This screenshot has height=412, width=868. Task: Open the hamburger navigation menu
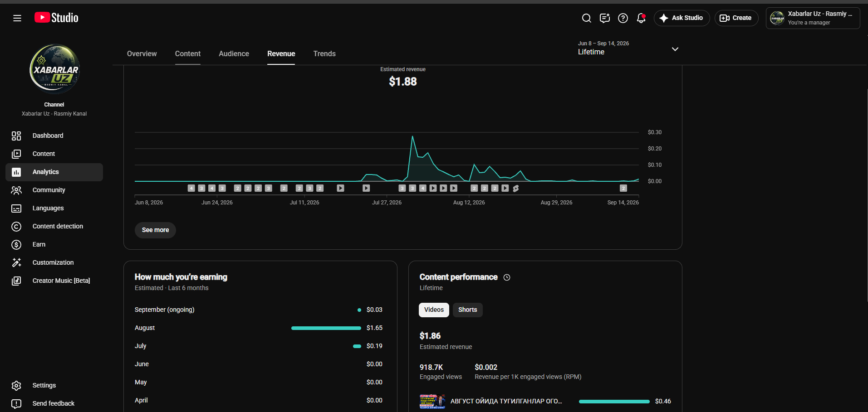(x=17, y=18)
